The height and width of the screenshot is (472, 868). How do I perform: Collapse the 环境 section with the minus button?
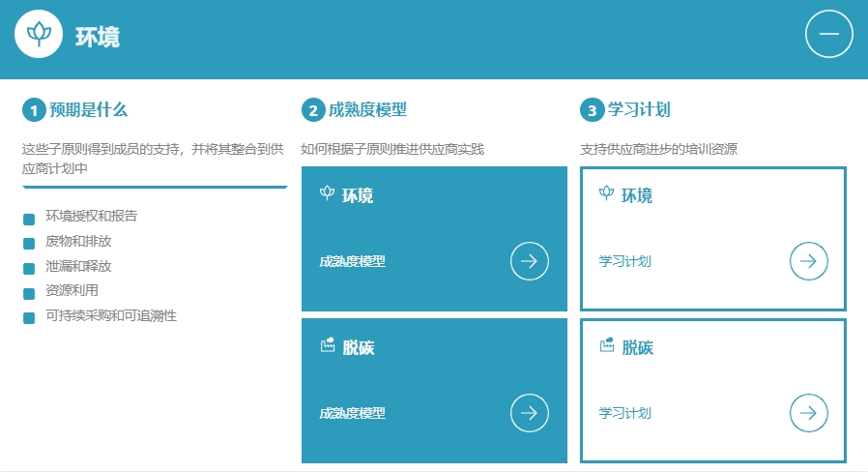(828, 35)
